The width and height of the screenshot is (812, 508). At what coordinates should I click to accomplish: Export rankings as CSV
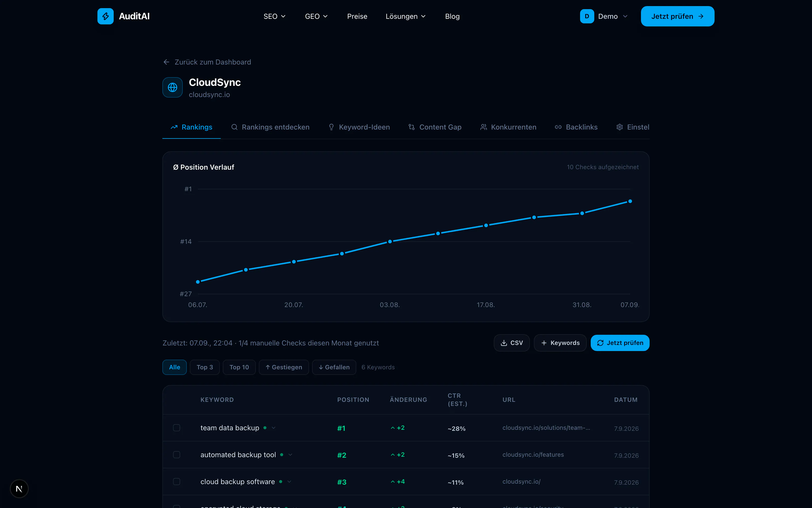click(512, 343)
